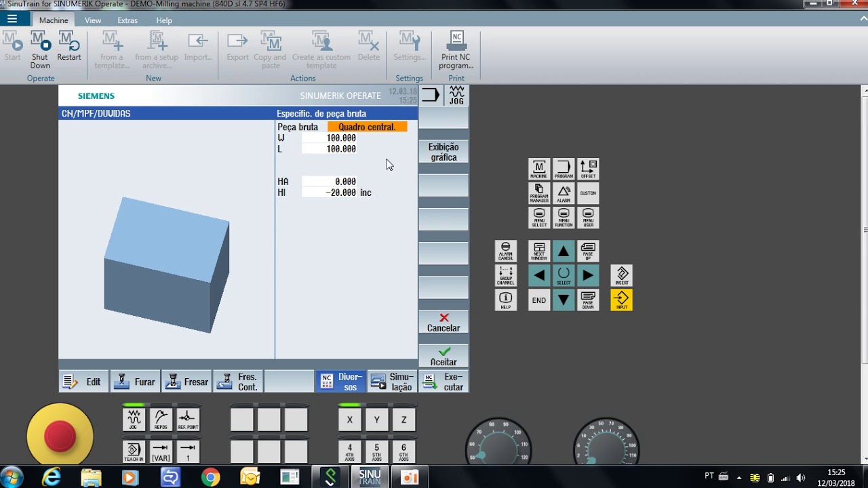Toggle the 'inc' unit next to HI

(x=366, y=192)
